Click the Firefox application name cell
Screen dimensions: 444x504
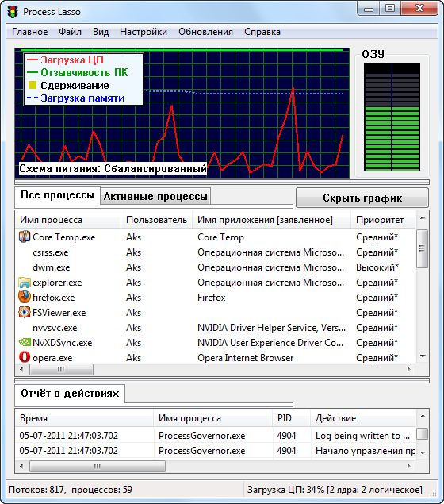[x=212, y=298]
